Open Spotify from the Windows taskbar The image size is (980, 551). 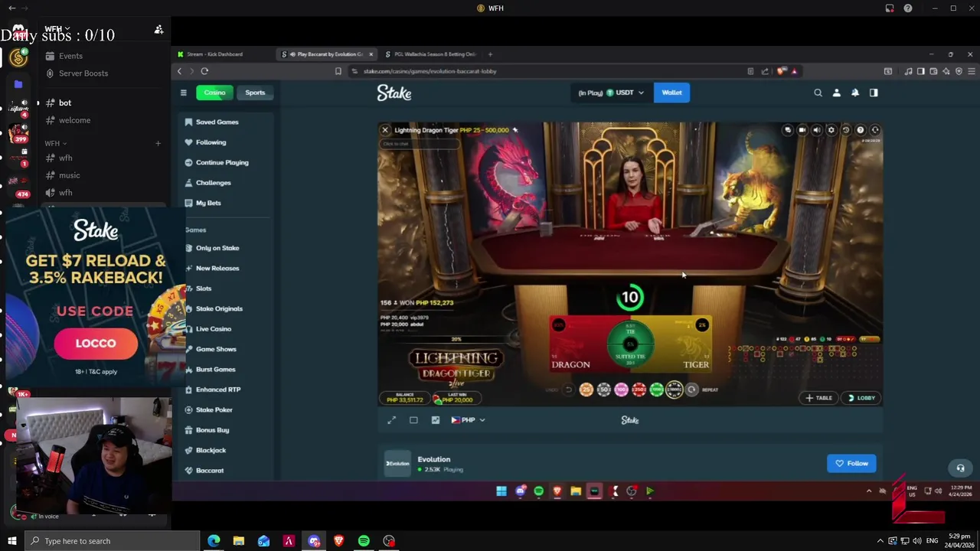364,541
